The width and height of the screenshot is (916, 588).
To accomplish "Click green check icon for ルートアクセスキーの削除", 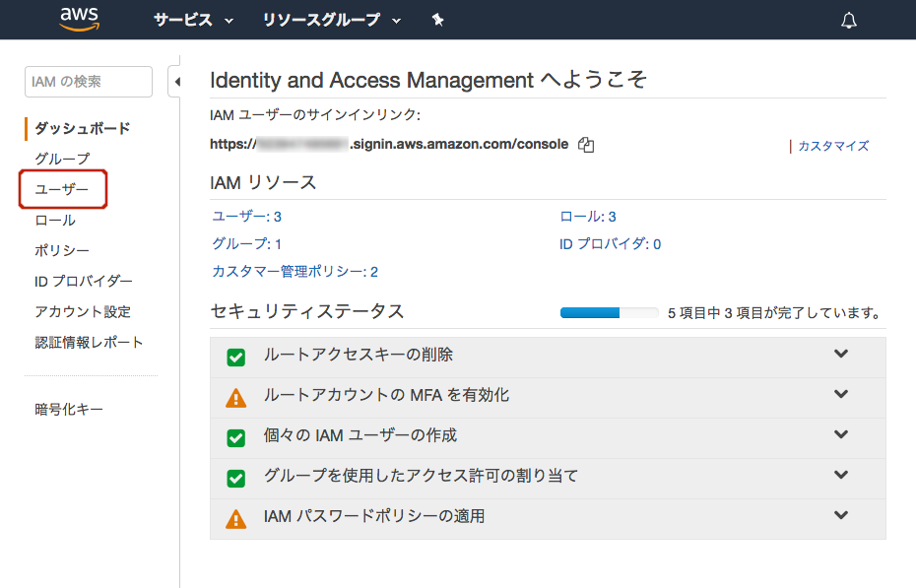I will [236, 357].
